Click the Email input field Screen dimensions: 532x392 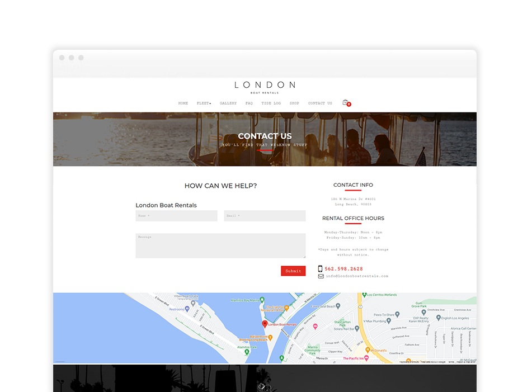pyautogui.click(x=265, y=216)
